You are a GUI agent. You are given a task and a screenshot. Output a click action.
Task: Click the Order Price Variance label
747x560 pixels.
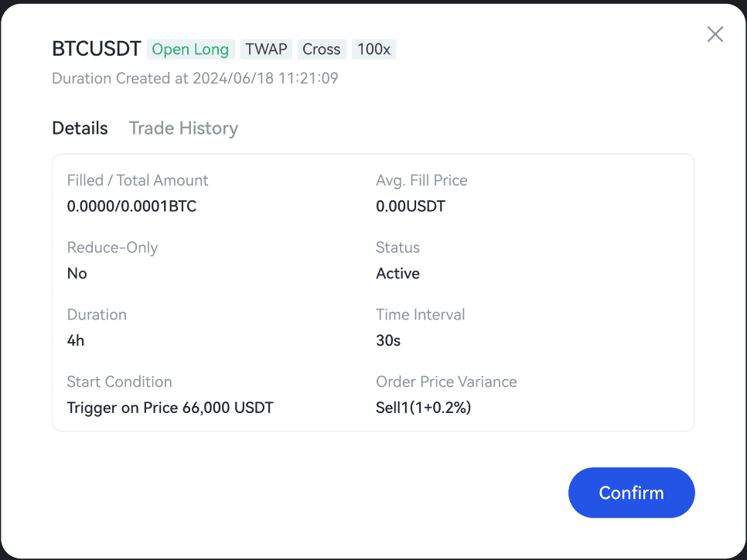click(x=446, y=381)
